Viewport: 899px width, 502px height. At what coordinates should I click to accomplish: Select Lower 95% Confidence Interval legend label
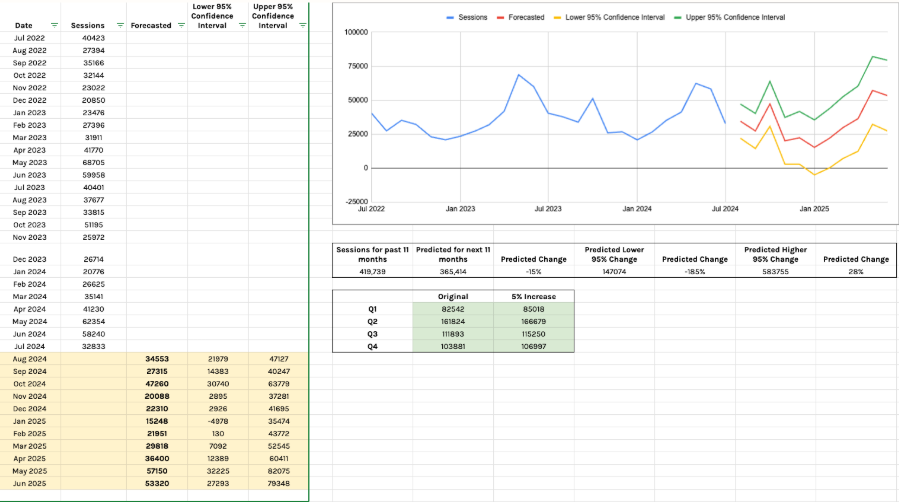tap(615, 18)
